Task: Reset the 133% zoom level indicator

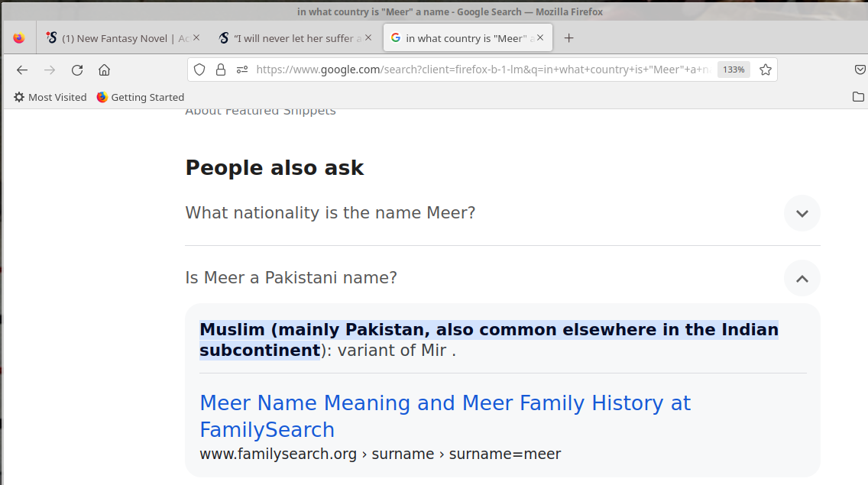Action: pyautogui.click(x=734, y=70)
